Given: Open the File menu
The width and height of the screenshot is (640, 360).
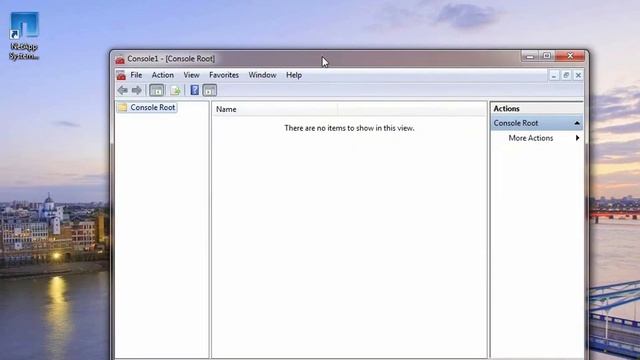Looking at the screenshot, I should tap(136, 75).
